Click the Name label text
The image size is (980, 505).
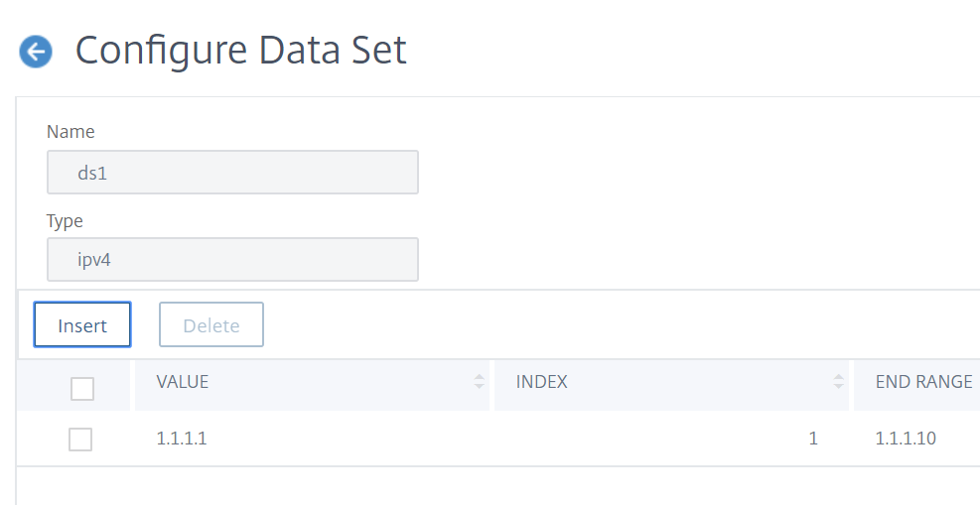(x=70, y=132)
